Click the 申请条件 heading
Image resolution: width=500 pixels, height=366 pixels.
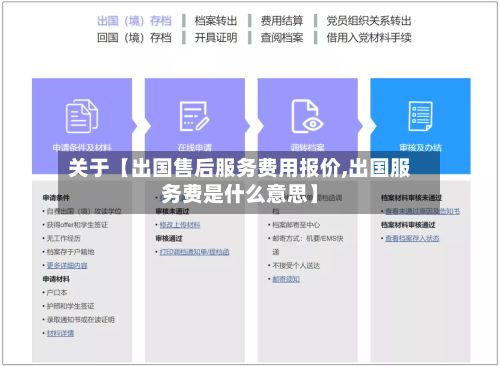pos(56,198)
